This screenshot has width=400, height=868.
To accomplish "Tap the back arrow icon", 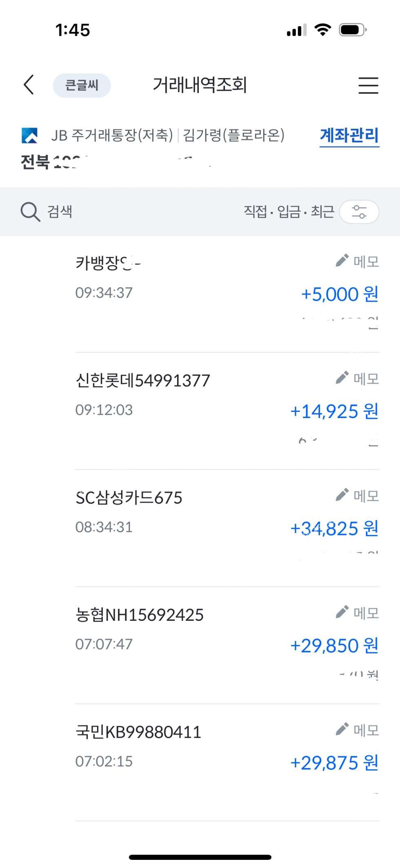I will tap(29, 85).
